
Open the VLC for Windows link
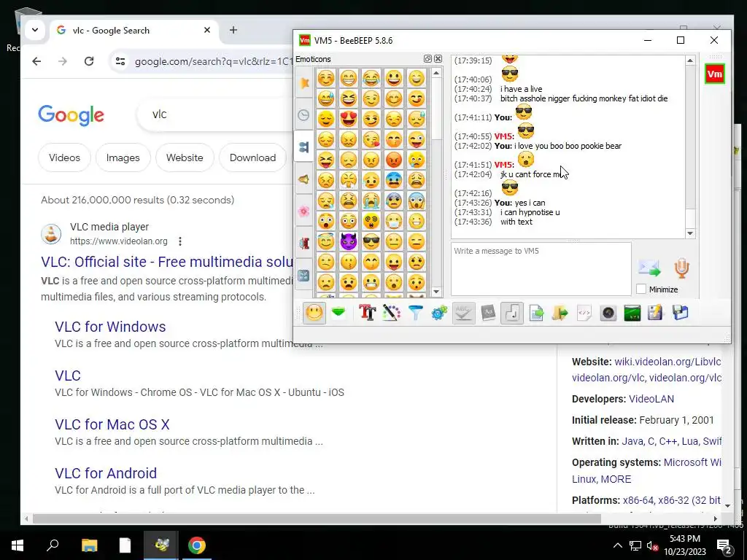click(110, 327)
